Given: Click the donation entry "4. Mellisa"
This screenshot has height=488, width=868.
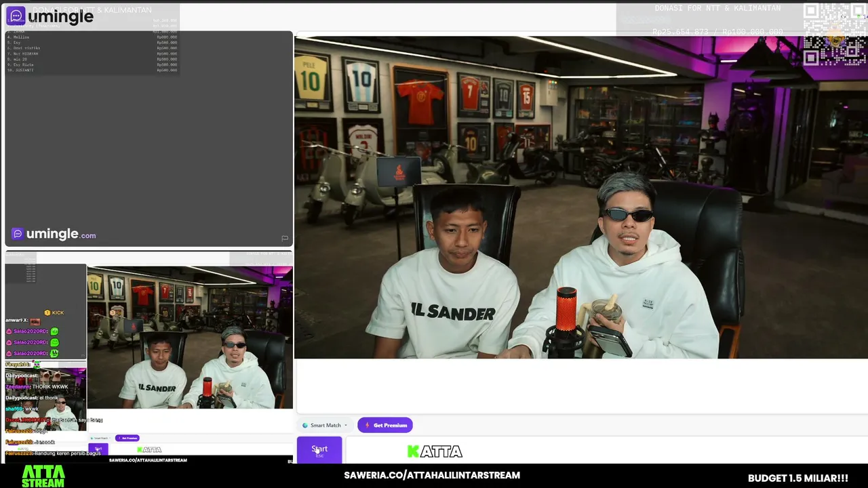Looking at the screenshot, I should click(18, 37).
